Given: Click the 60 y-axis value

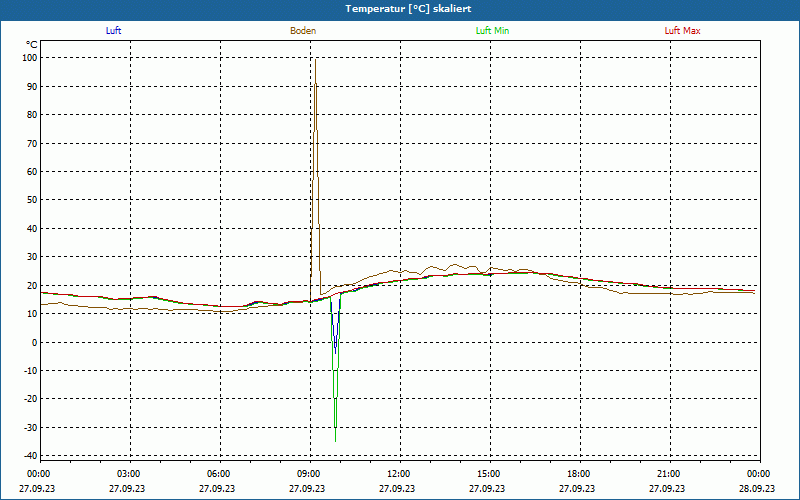Looking at the screenshot, I should point(32,171).
